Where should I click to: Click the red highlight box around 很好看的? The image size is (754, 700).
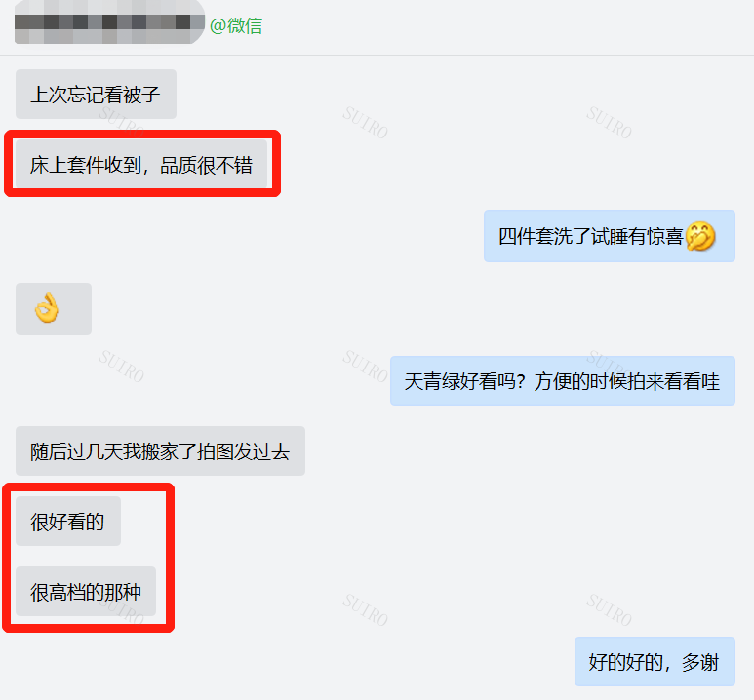click(89, 558)
